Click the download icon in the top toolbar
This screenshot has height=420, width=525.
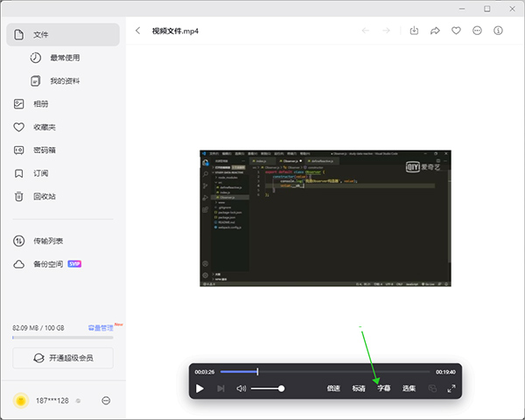(x=414, y=31)
